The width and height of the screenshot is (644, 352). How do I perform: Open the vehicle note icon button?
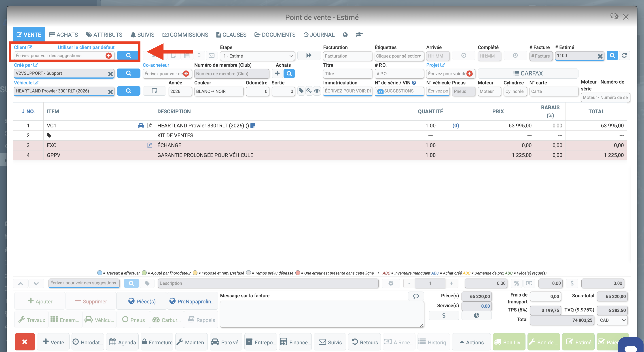154,91
